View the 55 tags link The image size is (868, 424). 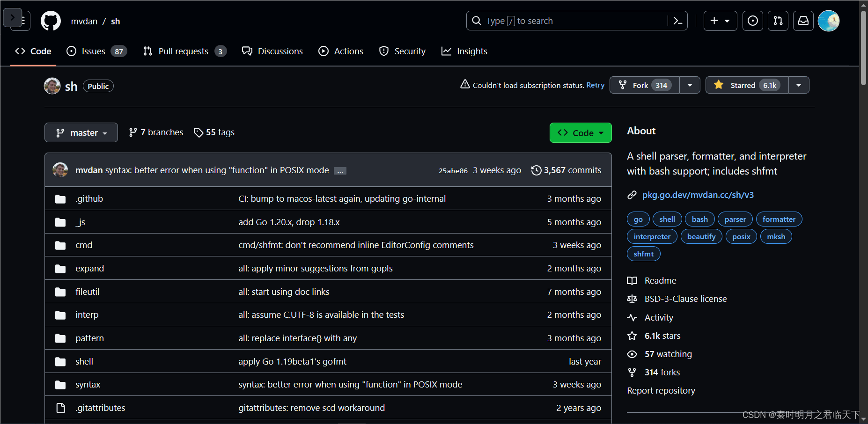pyautogui.click(x=214, y=132)
